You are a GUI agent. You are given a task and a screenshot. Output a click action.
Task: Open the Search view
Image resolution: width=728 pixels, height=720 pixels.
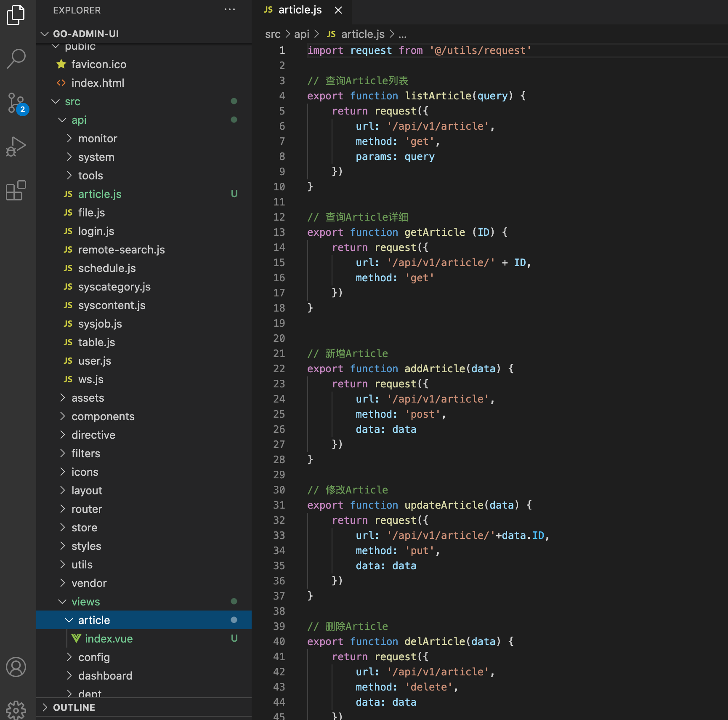16,59
